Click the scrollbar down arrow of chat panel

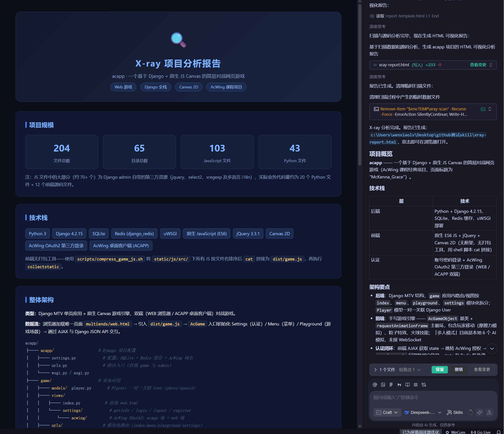click(x=360, y=426)
